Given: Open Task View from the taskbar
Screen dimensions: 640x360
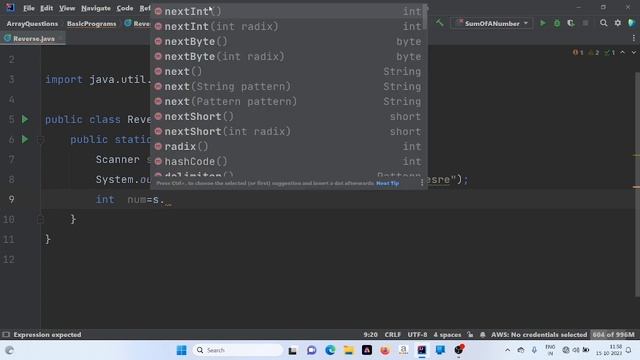Looking at the screenshot, I should point(293,350).
